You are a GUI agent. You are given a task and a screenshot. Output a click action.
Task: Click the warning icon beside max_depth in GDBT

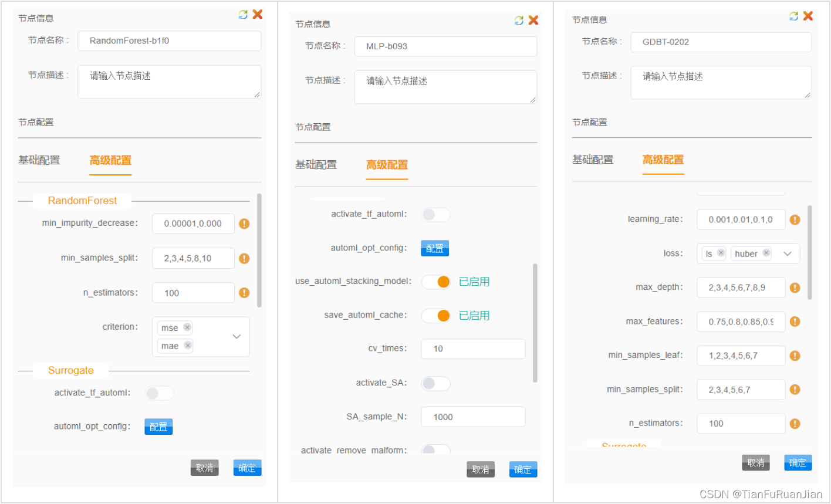point(795,287)
